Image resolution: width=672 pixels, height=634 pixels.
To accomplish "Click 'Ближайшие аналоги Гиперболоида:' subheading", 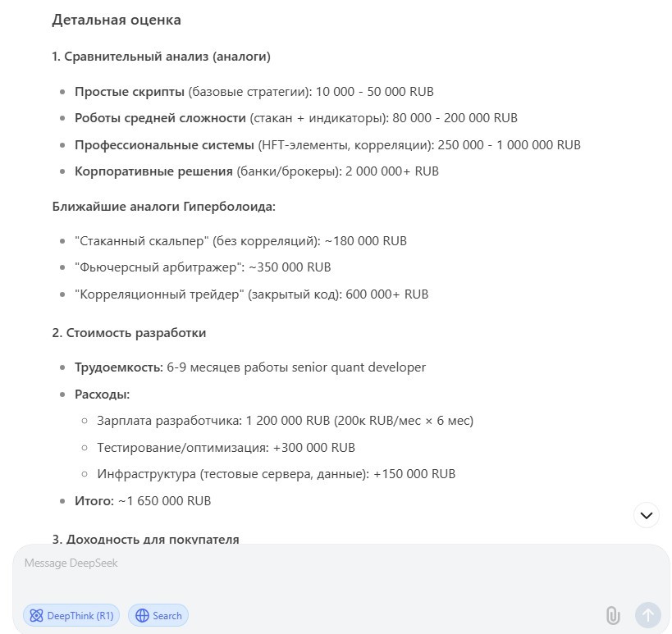I will pyautogui.click(x=164, y=207).
